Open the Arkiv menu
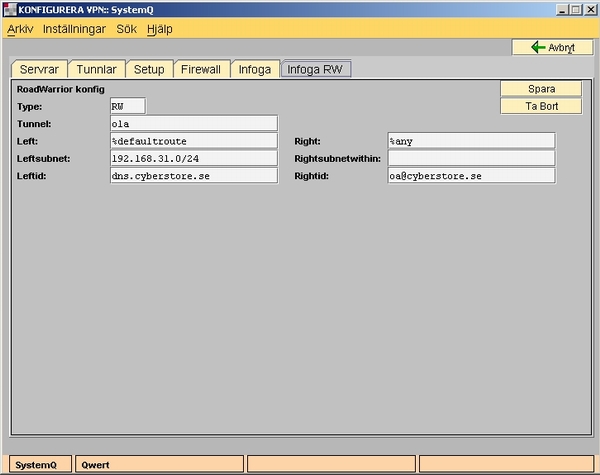This screenshot has height=475, width=600. (x=20, y=29)
